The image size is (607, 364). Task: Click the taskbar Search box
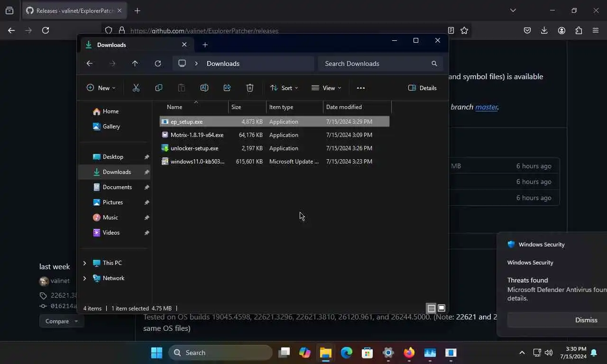[221, 353]
